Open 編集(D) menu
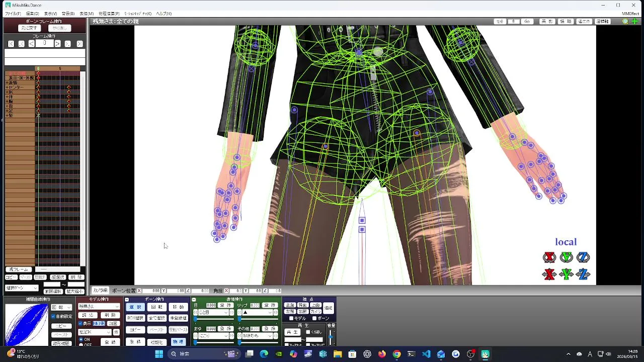The height and width of the screenshot is (362, 644). pos(32,14)
